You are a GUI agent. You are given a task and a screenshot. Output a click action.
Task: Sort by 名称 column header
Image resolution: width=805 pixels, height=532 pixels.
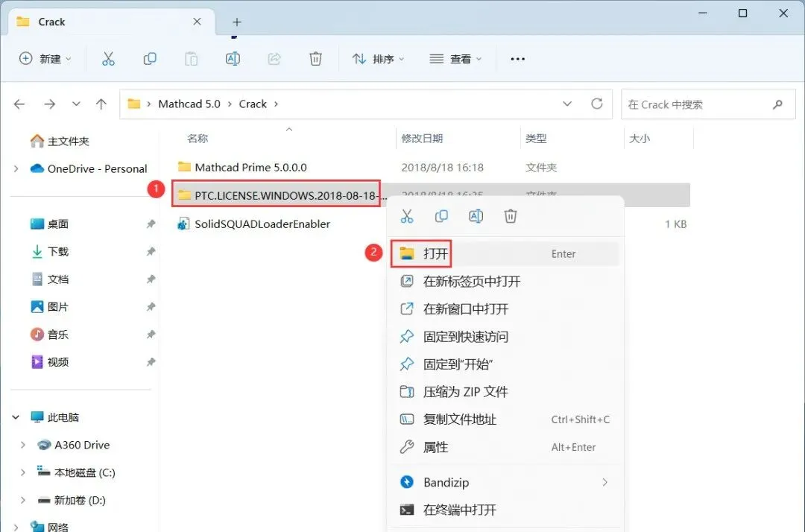197,139
